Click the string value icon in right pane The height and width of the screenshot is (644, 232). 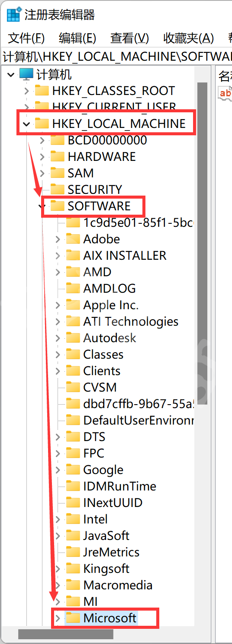click(x=225, y=93)
